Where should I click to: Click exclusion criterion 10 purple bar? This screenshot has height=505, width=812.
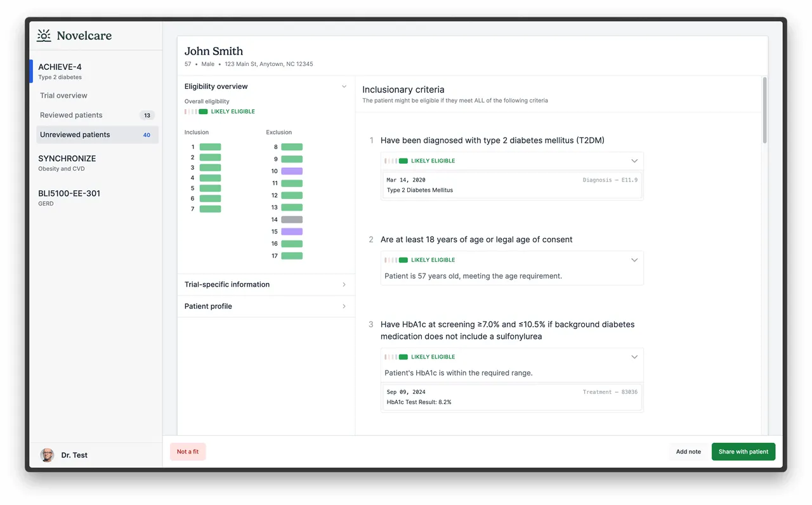coord(292,171)
